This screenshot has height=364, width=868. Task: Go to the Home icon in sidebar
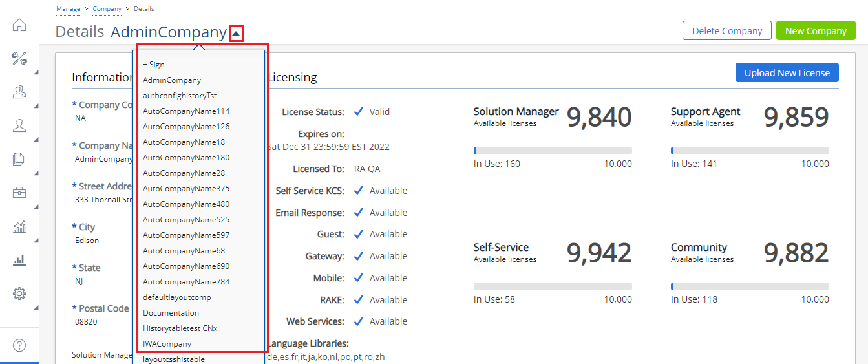tap(19, 25)
